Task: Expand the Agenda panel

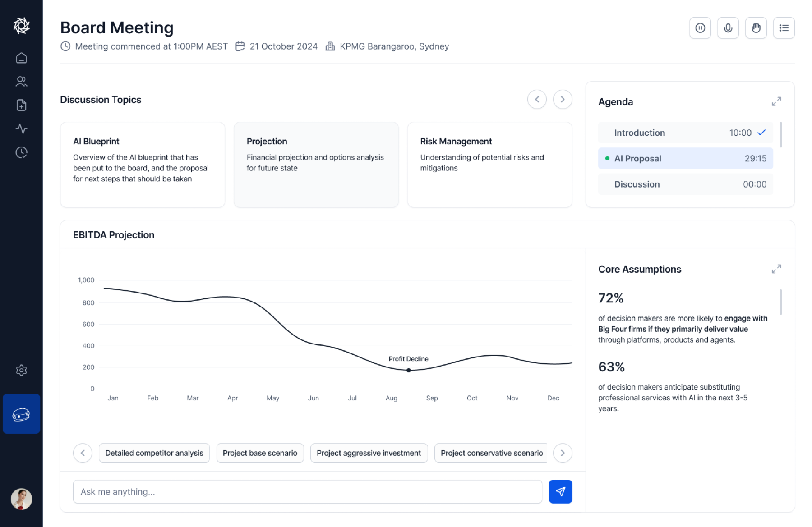Action: [x=776, y=101]
